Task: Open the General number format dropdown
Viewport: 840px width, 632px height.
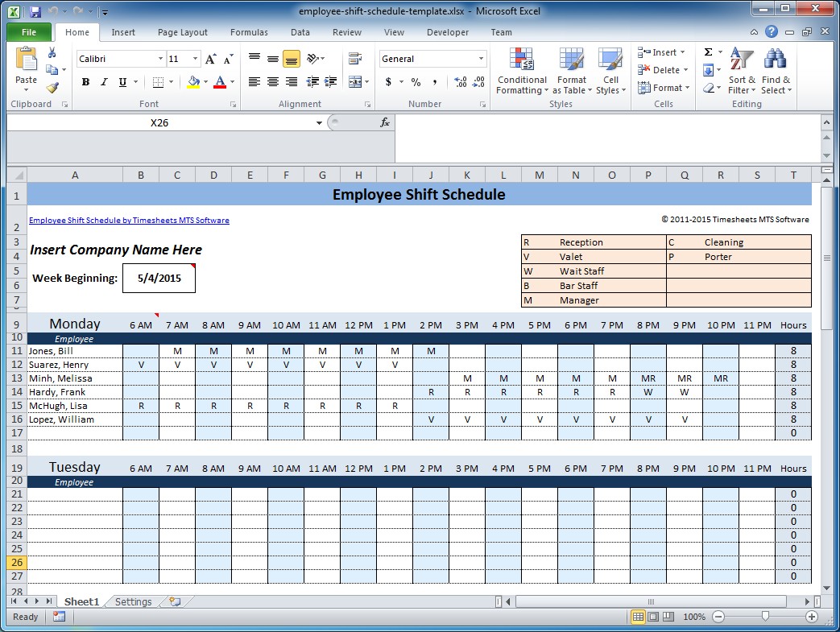Action: point(482,59)
